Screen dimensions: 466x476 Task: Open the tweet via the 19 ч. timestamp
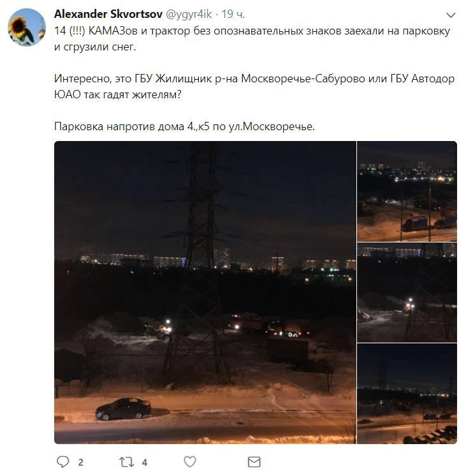(233, 14)
